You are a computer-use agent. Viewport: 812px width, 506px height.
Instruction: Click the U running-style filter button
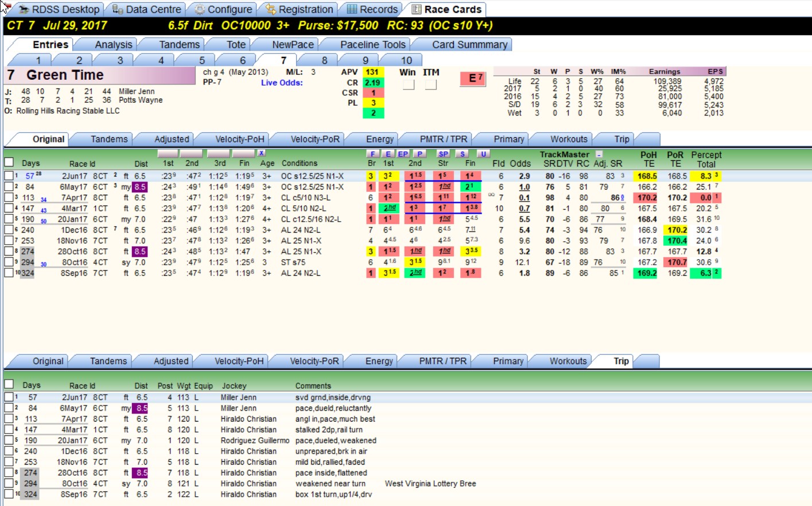pyautogui.click(x=483, y=153)
